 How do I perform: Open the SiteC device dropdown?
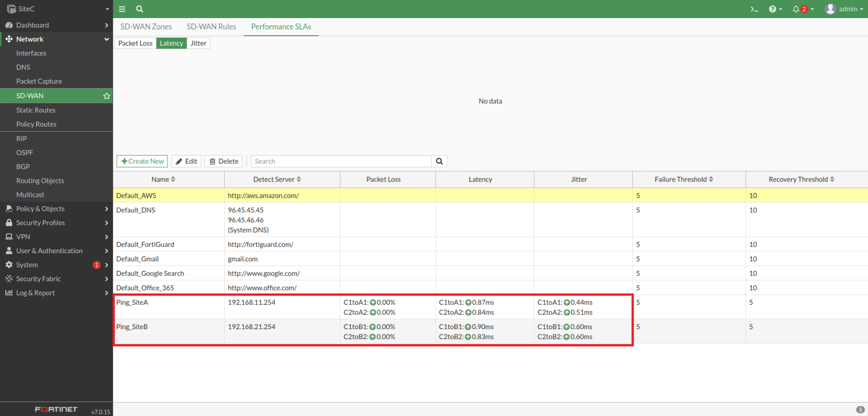click(x=107, y=9)
